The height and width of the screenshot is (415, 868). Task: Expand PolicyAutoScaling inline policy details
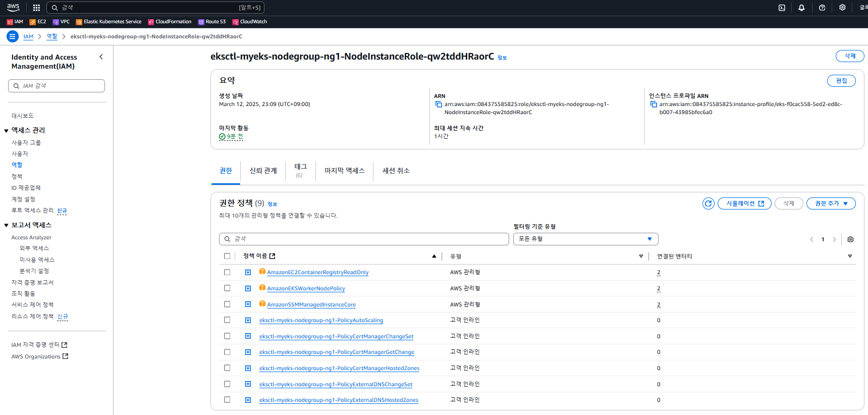point(248,320)
